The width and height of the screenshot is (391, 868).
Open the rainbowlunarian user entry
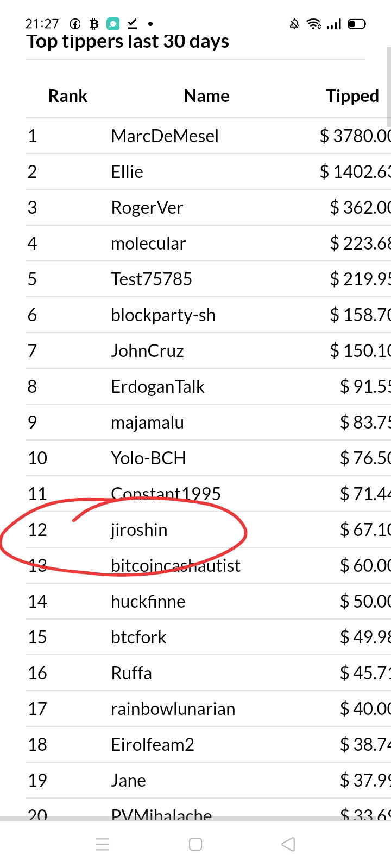pos(173,709)
